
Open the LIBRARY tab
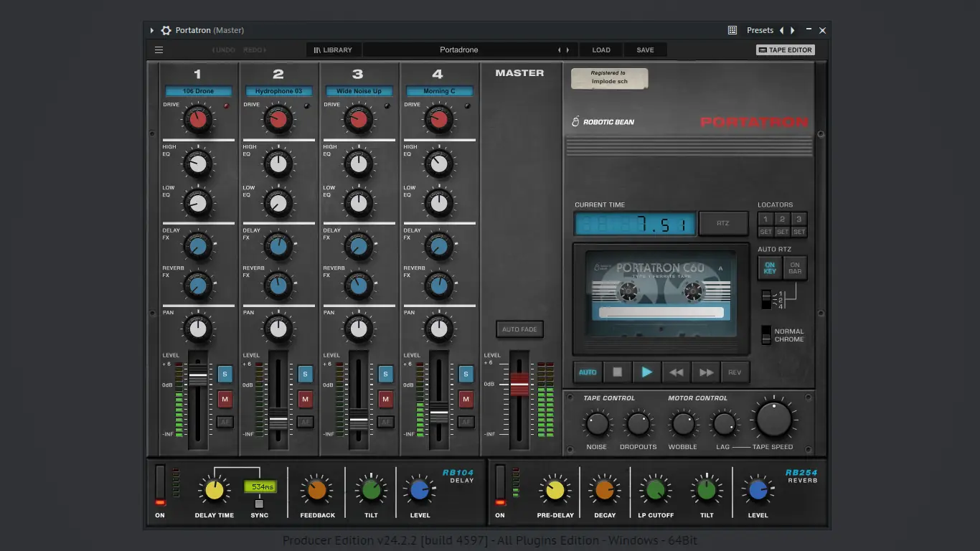(x=333, y=50)
